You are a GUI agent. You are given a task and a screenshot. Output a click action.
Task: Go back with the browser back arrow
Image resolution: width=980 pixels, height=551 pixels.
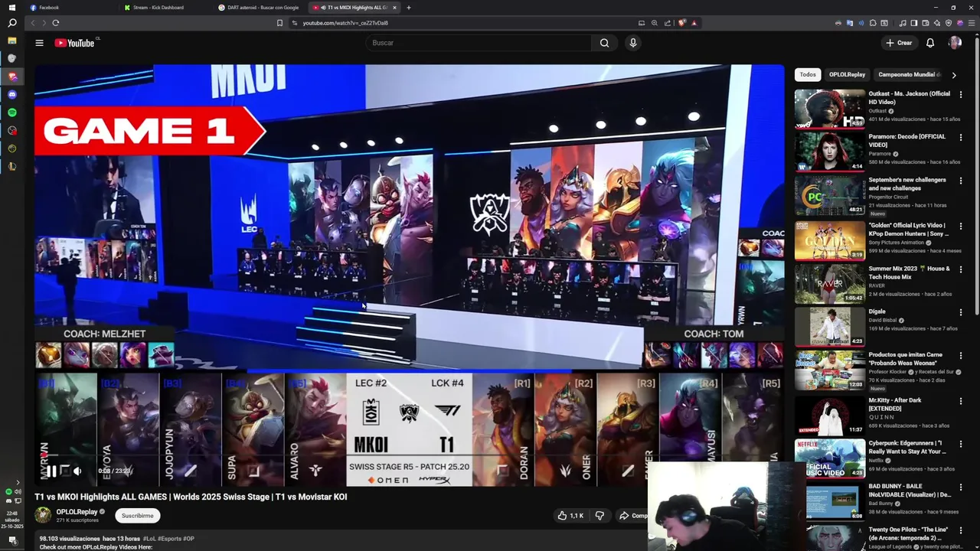tap(32, 23)
